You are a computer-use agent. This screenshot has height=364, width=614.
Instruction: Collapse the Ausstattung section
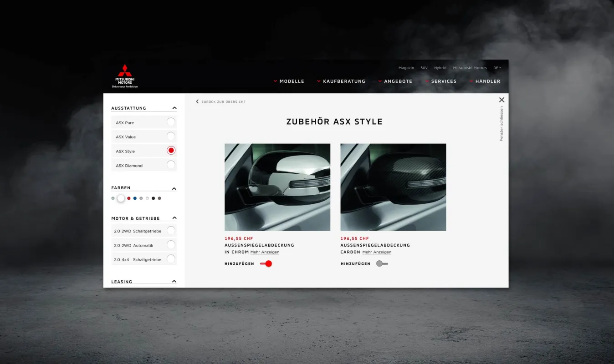coord(174,108)
